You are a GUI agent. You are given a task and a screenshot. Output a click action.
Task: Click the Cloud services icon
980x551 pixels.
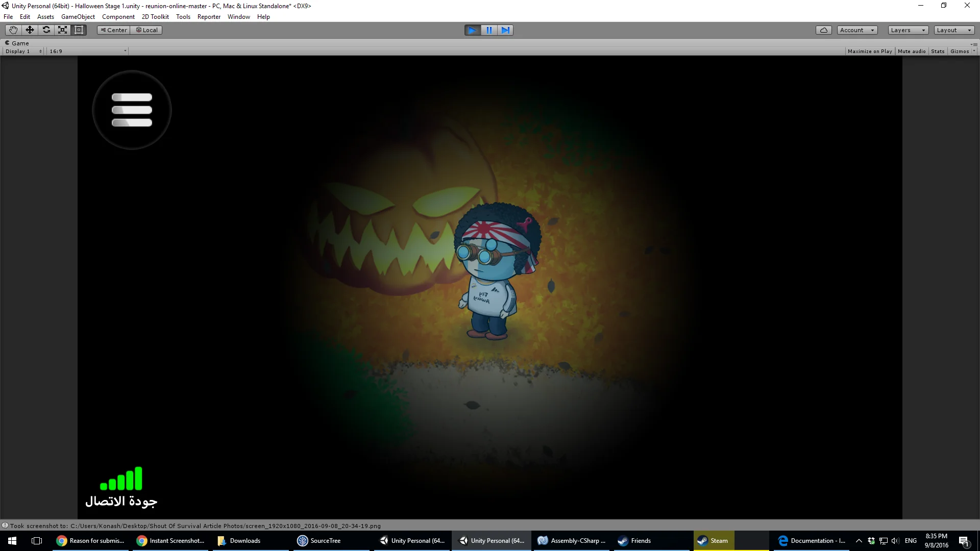click(823, 30)
